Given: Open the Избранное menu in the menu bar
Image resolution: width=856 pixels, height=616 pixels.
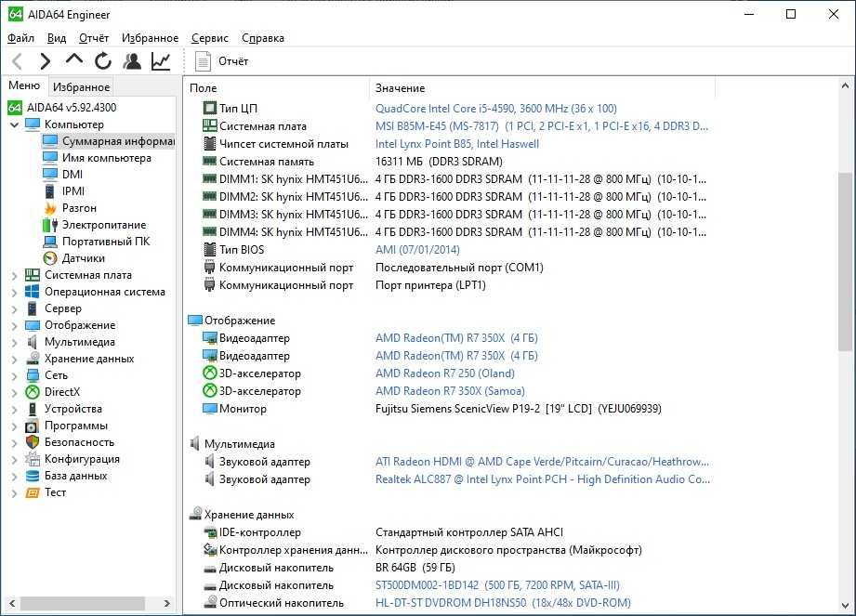Looking at the screenshot, I should (151, 38).
